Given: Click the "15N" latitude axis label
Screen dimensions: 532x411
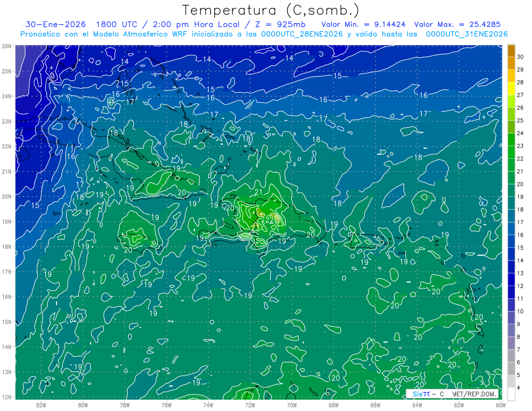Looking at the screenshot, I should pos(6,322).
